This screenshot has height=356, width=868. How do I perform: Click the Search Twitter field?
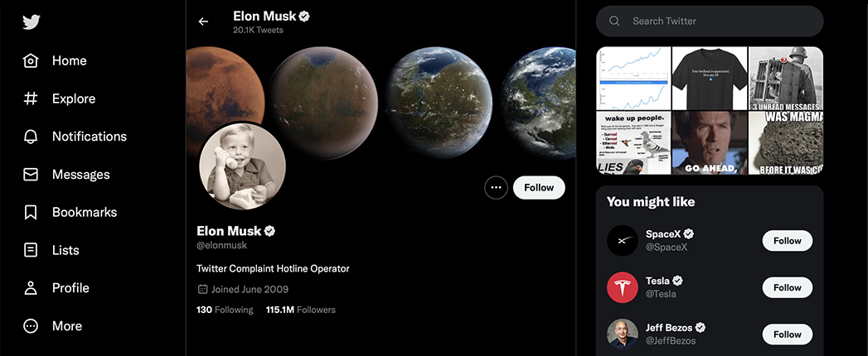[710, 21]
